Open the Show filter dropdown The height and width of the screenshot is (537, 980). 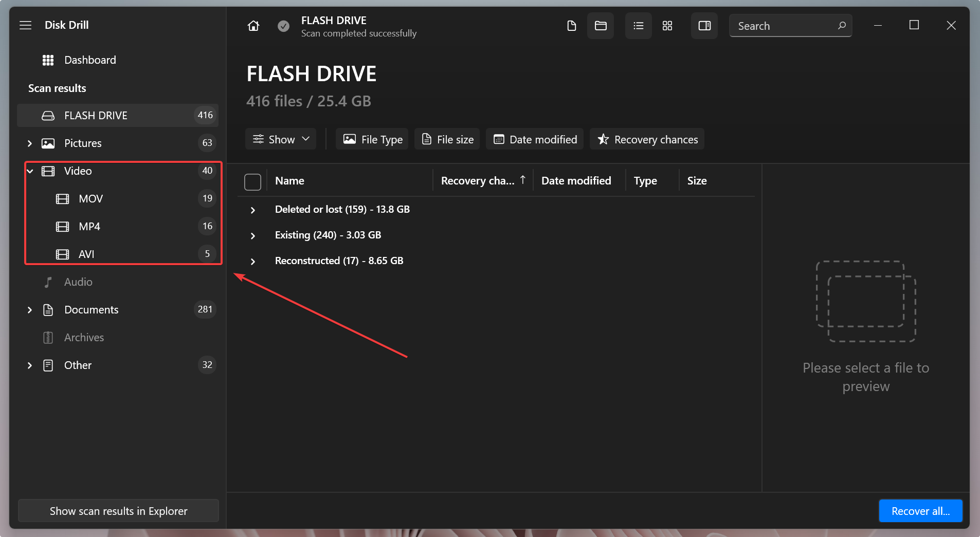coord(281,139)
